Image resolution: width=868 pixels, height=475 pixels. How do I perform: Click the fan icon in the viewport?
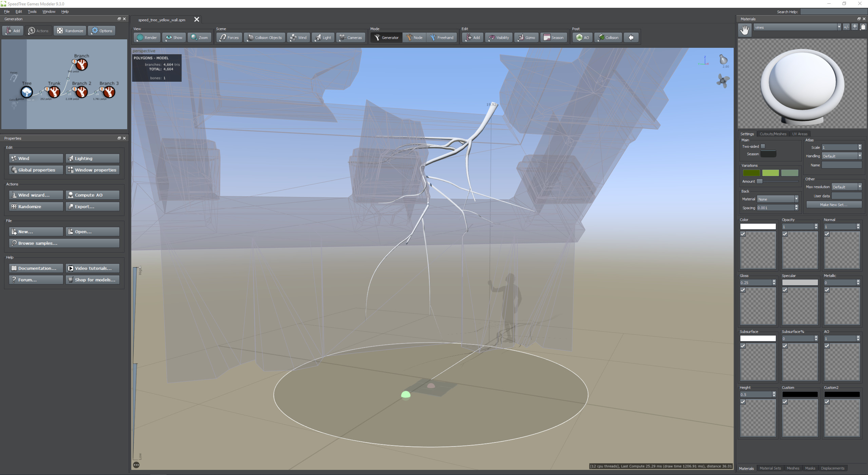[x=722, y=81]
